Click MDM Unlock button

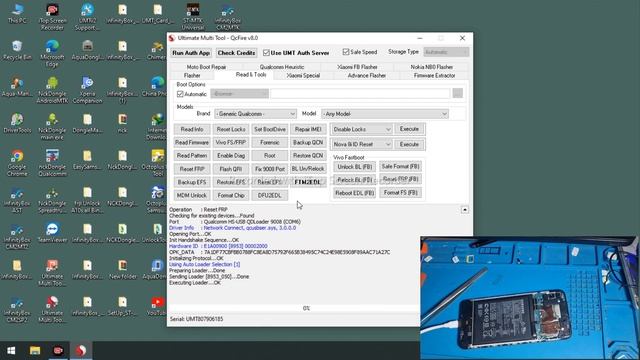[192, 196]
